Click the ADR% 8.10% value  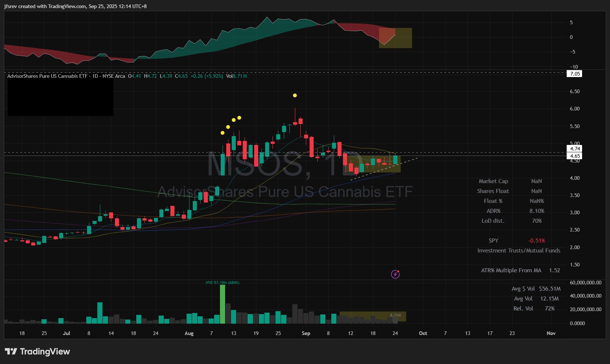pyautogui.click(x=537, y=211)
